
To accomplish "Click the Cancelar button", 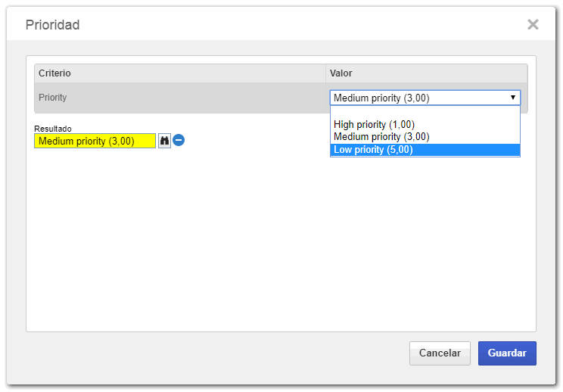I will click(440, 353).
